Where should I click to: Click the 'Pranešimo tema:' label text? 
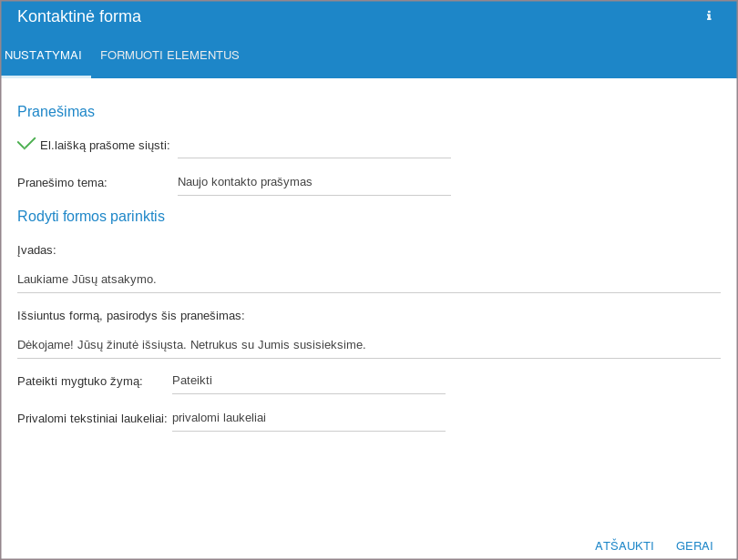click(x=62, y=183)
